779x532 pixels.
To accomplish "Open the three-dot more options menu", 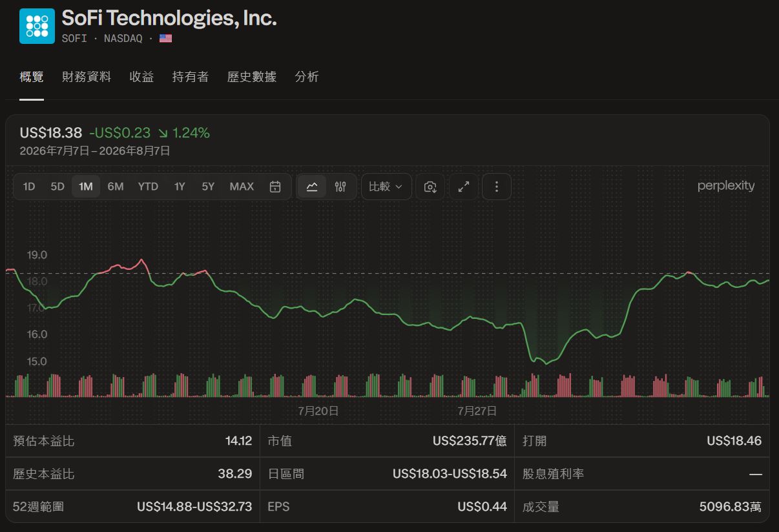I will click(497, 187).
